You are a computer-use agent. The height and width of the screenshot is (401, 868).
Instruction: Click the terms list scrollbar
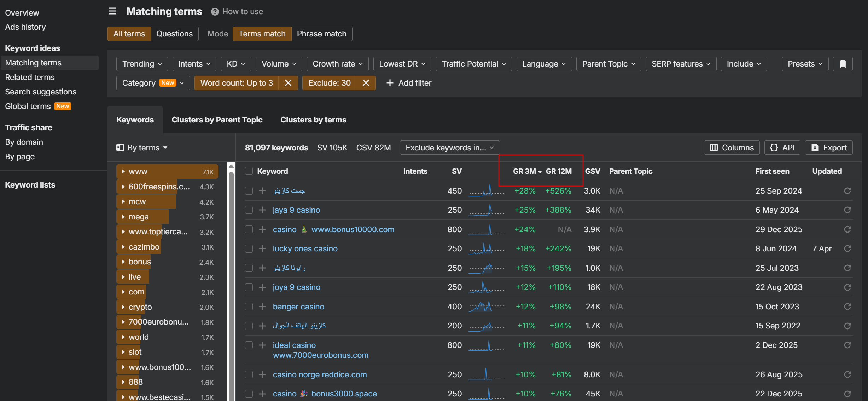(x=231, y=283)
